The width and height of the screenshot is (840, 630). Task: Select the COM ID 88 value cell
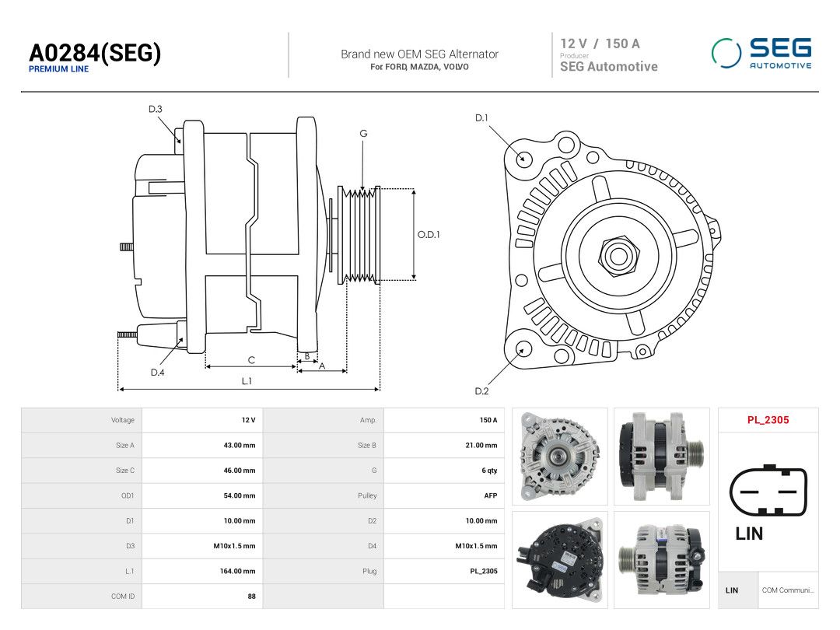202,597
